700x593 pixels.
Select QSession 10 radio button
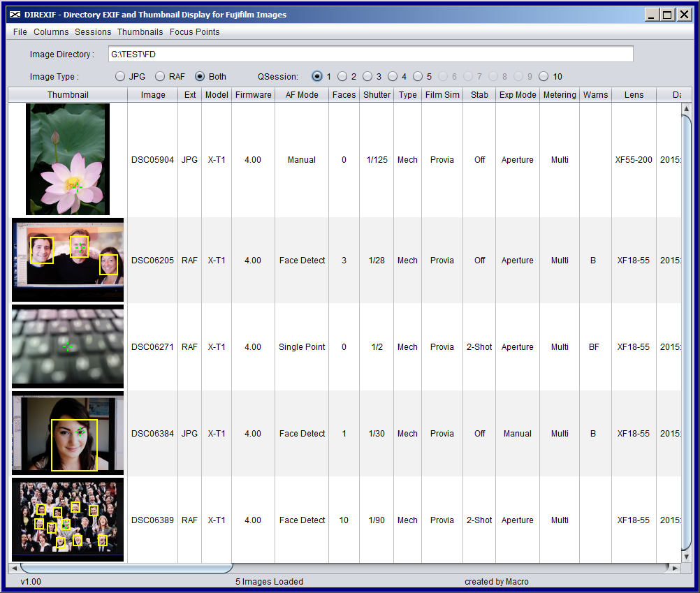click(544, 77)
